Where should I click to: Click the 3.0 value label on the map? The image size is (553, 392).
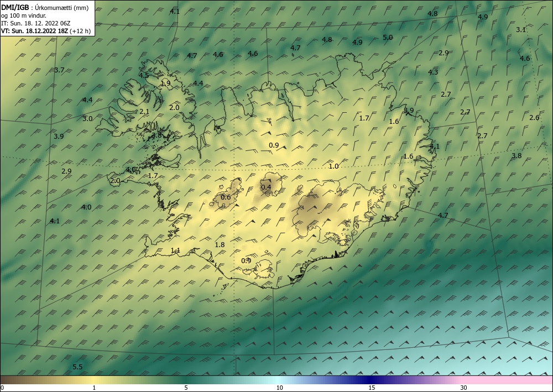click(87, 118)
